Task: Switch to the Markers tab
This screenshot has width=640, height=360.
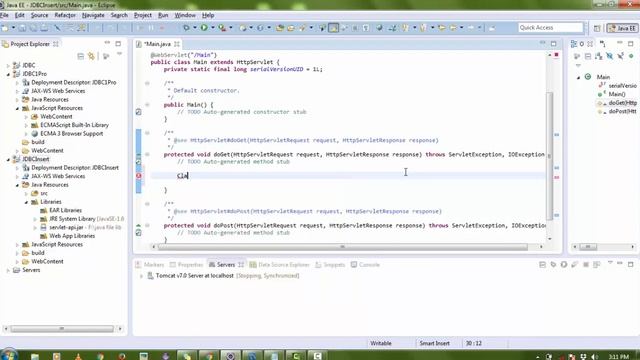Action: click(x=150, y=265)
